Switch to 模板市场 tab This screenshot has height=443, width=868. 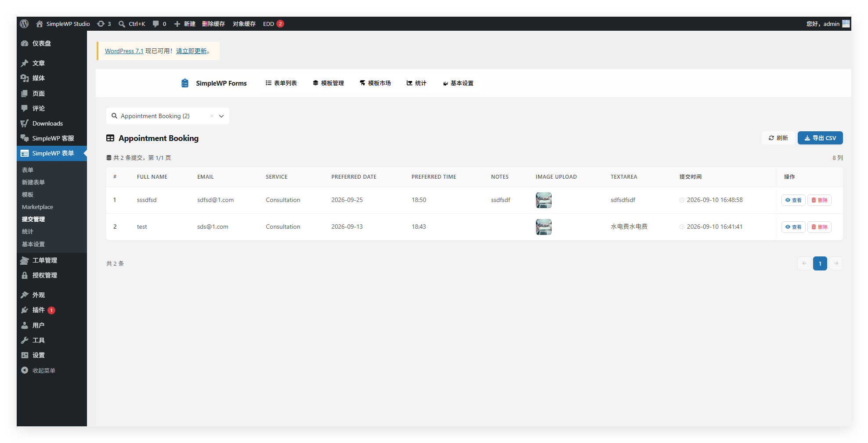click(375, 83)
